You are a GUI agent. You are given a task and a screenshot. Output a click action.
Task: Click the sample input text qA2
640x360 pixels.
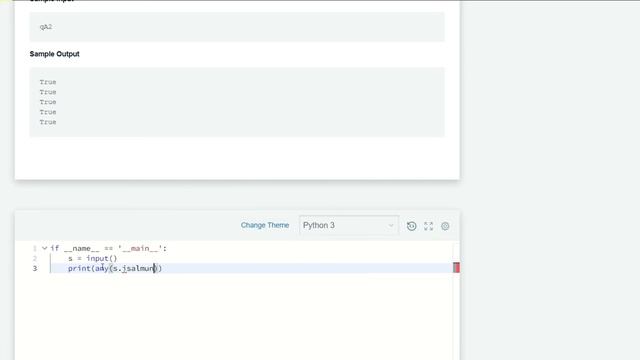46,27
